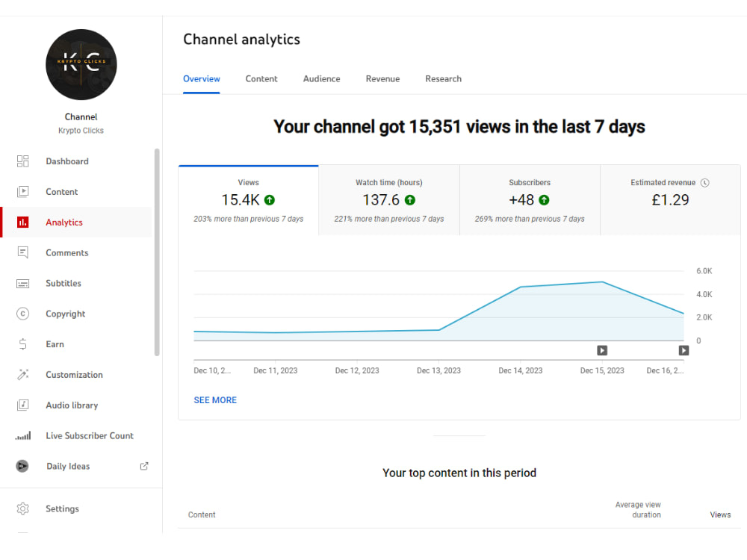Click the Dec 14, 2023 axis label
Image resolution: width=747 pixels, height=560 pixels.
[520, 370]
